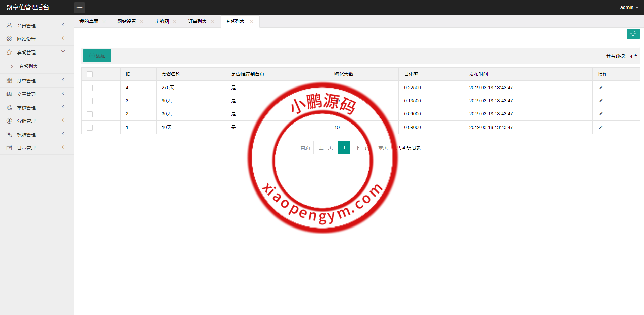
Task: Open the admin user dropdown
Action: [x=629, y=7]
